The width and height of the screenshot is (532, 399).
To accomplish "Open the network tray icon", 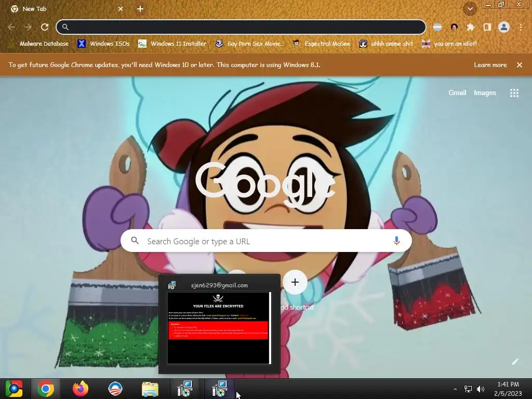I will 468,389.
